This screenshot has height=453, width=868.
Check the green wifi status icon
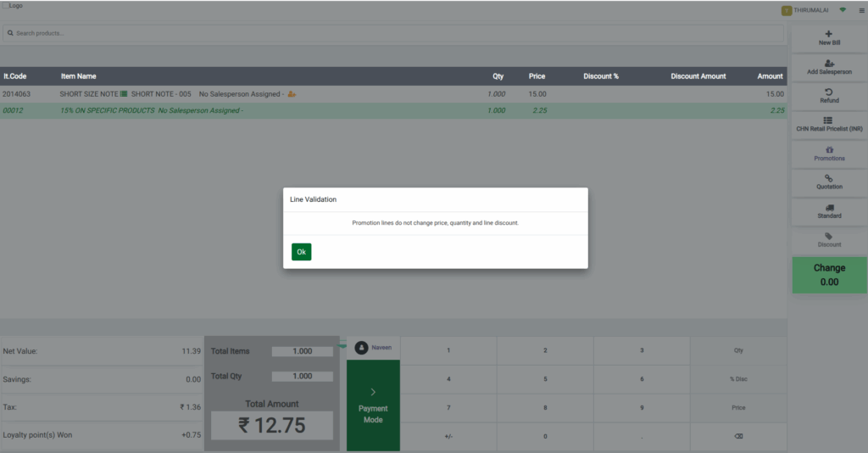pos(843,10)
